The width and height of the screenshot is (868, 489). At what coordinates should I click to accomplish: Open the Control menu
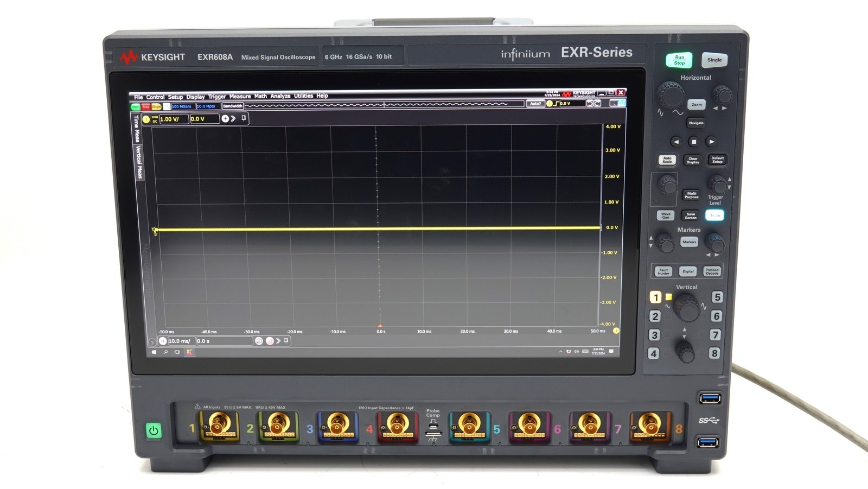[155, 97]
